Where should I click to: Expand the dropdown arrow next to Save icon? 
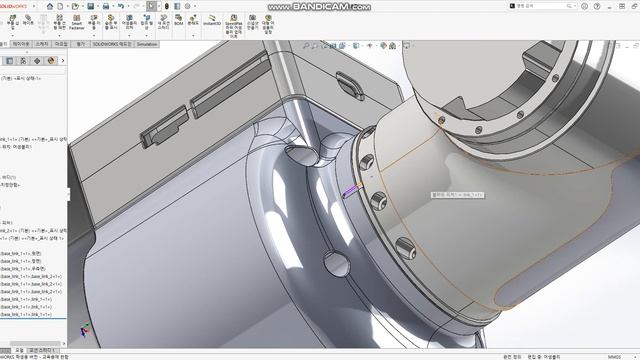(97, 7)
